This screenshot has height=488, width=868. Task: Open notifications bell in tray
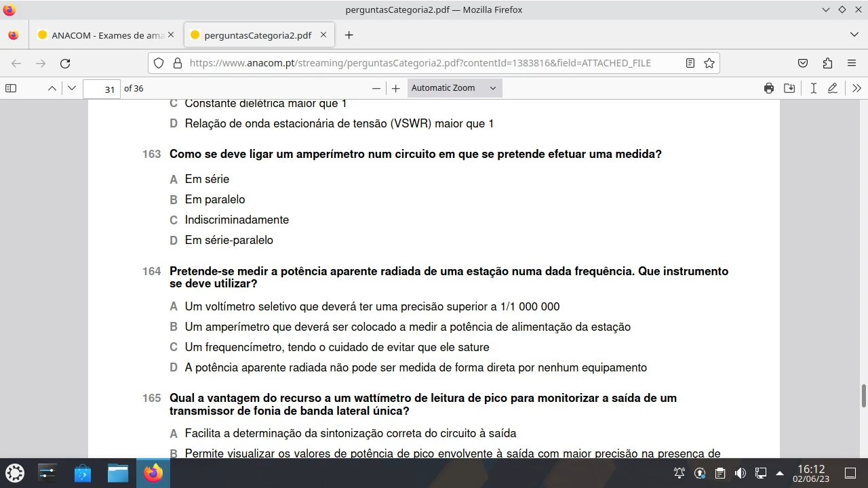[679, 473]
